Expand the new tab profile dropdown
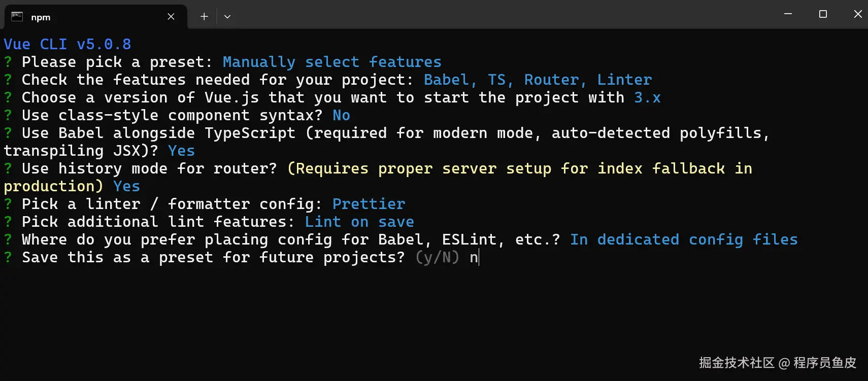 tap(227, 17)
